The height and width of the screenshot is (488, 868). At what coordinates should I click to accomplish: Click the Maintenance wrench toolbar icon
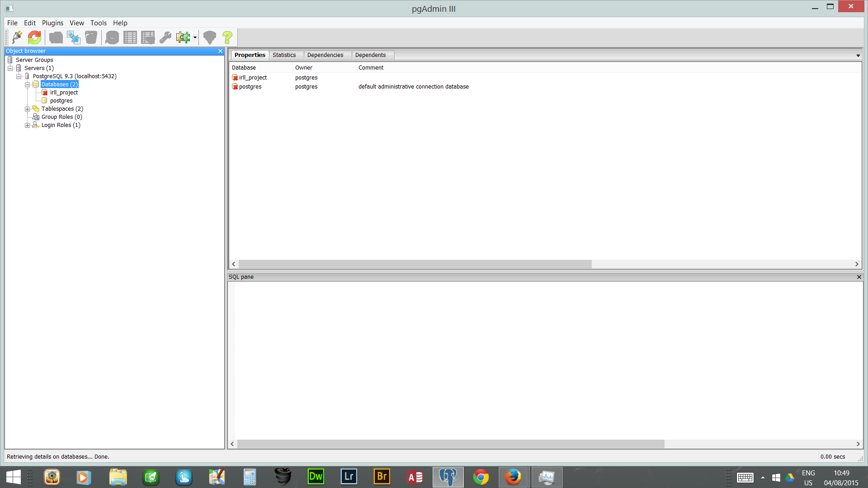click(x=165, y=38)
